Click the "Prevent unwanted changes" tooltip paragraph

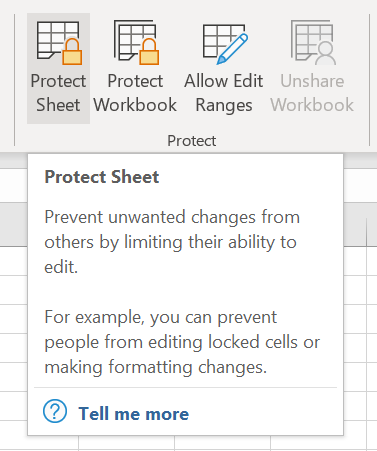click(x=172, y=242)
